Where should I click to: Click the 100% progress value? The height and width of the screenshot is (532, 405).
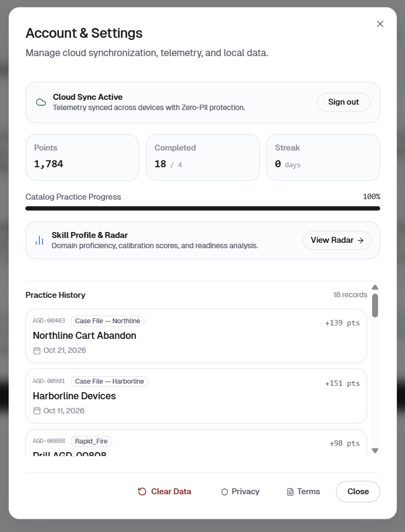[x=372, y=197]
